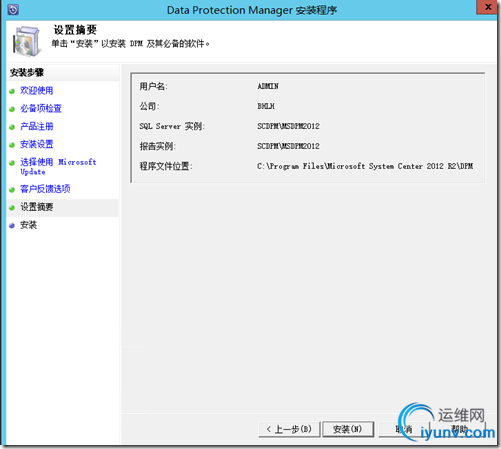The width and height of the screenshot is (501, 449).
Task: Open 选择使用 Microsoft Update step
Action: 58,167
